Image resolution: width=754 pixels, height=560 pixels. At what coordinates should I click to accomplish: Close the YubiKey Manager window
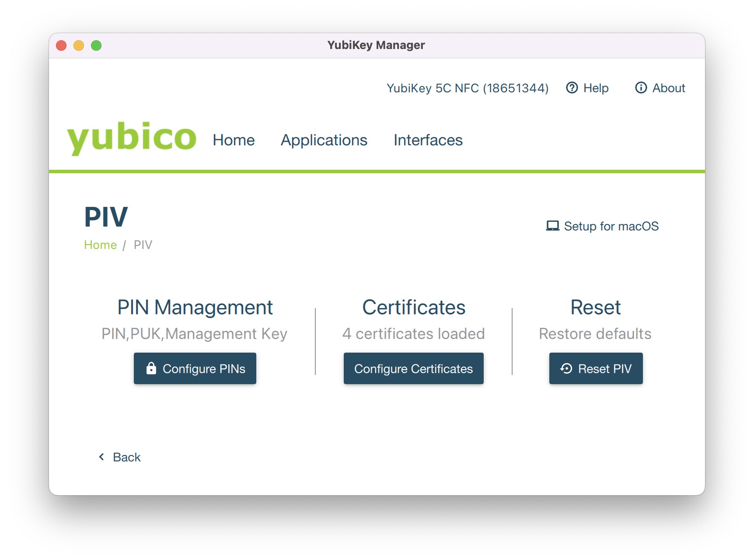click(x=61, y=45)
